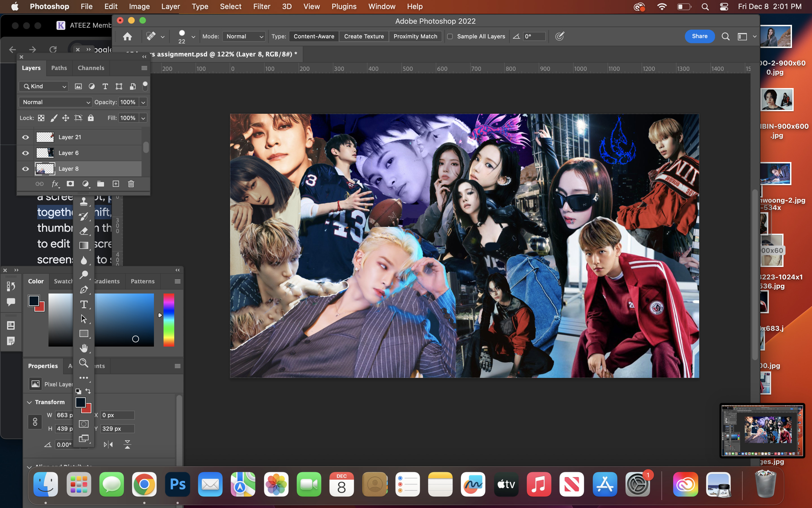The width and height of the screenshot is (812, 508).
Task: Toggle Quick Mask mode icon
Action: [x=83, y=424]
